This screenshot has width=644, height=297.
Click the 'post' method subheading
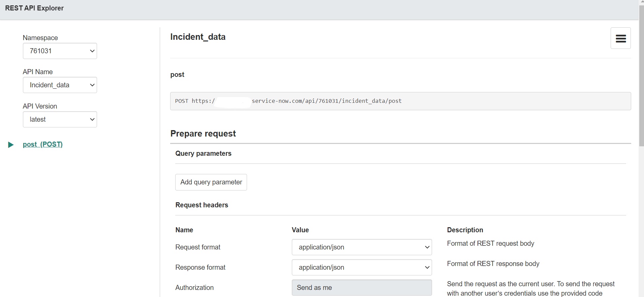[x=177, y=75]
